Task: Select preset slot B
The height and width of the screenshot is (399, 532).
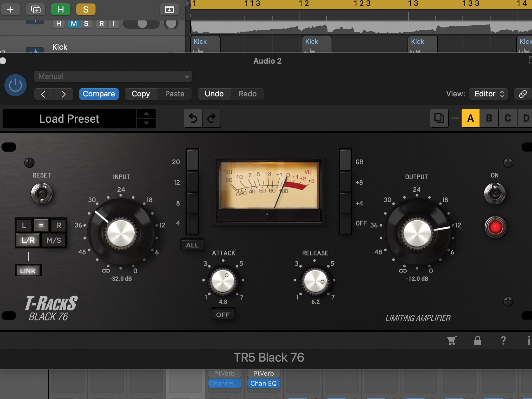Action: 489,118
